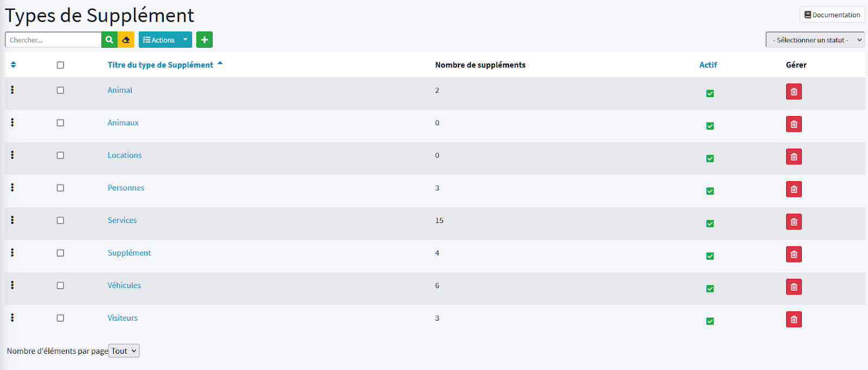
Task: Click the sort order arrows column header
Action: tap(14, 65)
